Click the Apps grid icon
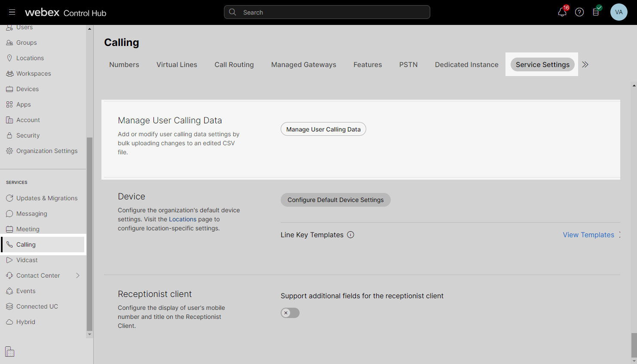The width and height of the screenshot is (637, 364). click(x=9, y=104)
